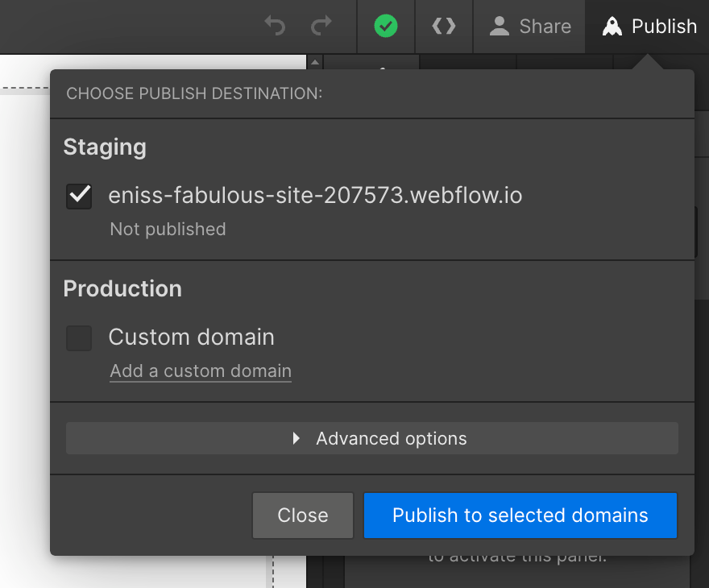The width and height of the screenshot is (709, 588).
Task: Expand the Advanced options section
Action: click(x=372, y=438)
